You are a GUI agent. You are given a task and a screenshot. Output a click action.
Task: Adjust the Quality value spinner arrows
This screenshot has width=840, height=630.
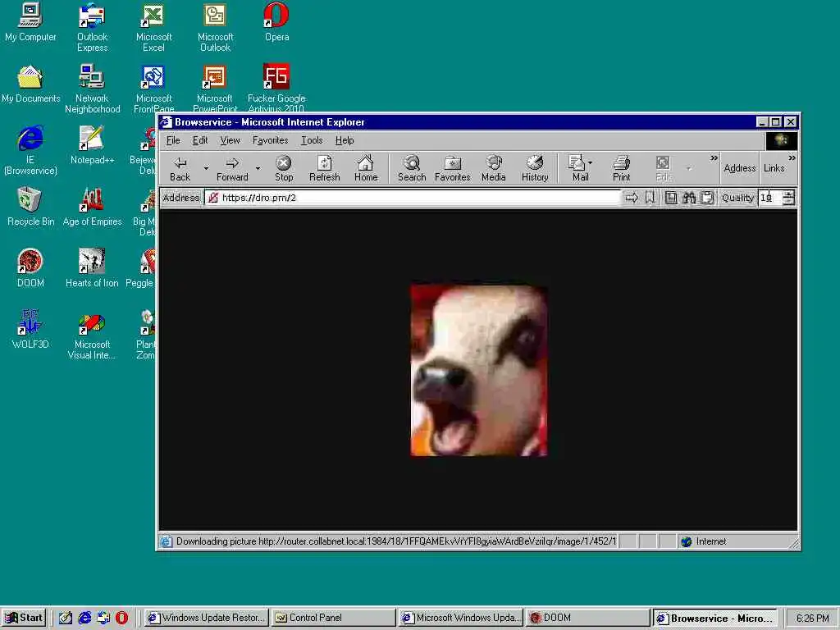pyautogui.click(x=788, y=198)
